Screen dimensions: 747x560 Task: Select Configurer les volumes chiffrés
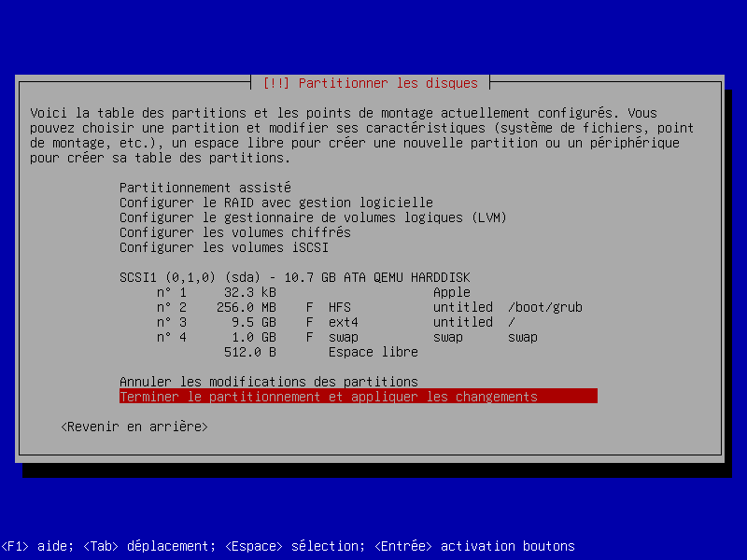[234, 232]
